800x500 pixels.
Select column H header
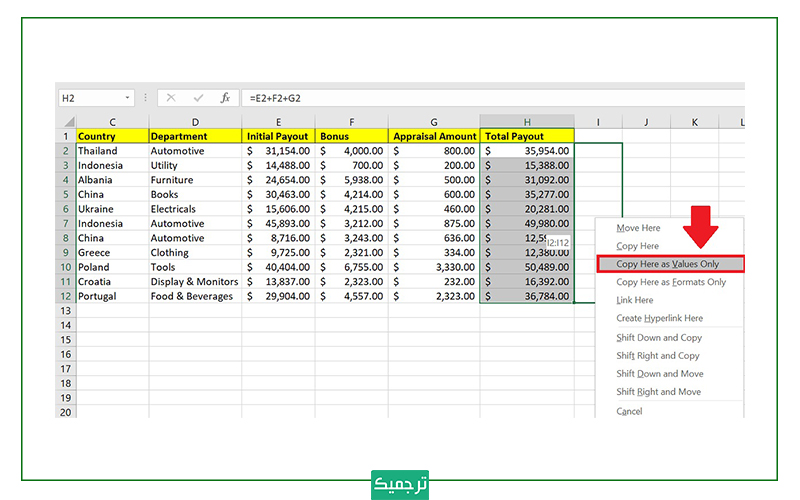click(527, 122)
